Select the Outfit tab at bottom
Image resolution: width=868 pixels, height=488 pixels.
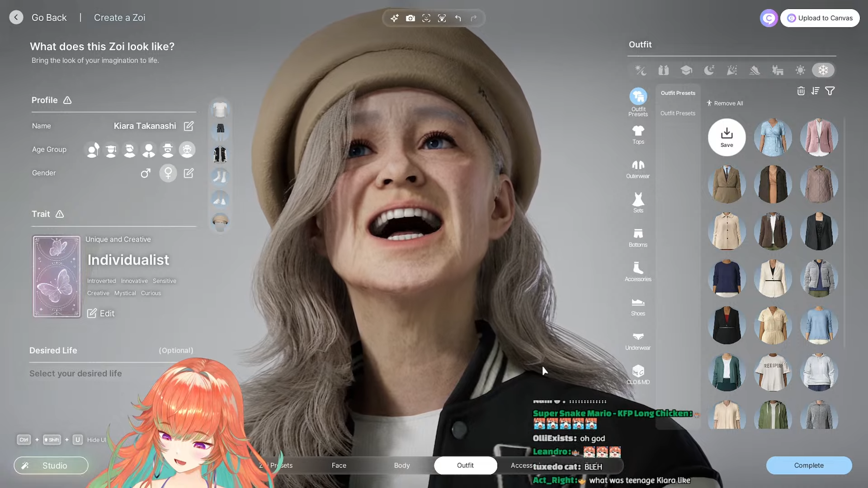point(465,465)
